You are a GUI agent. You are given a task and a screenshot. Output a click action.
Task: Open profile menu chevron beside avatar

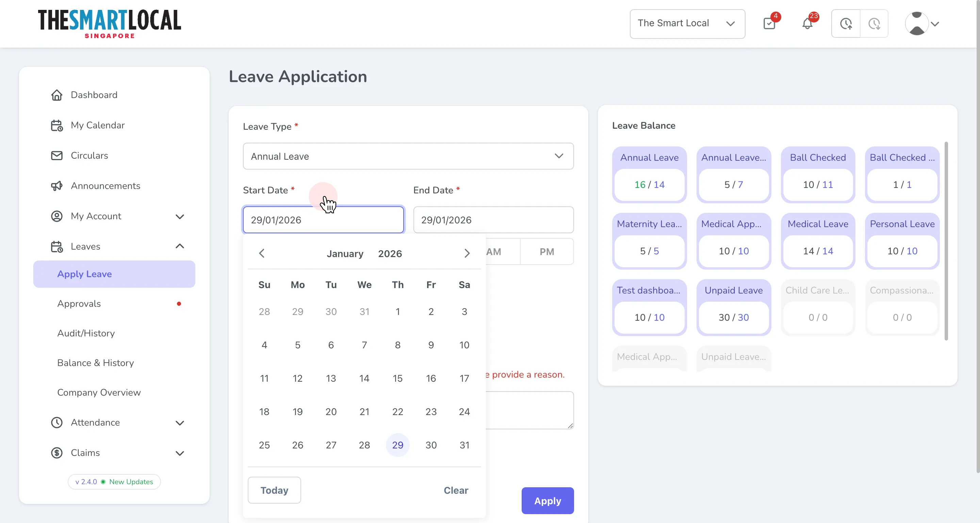(x=935, y=24)
